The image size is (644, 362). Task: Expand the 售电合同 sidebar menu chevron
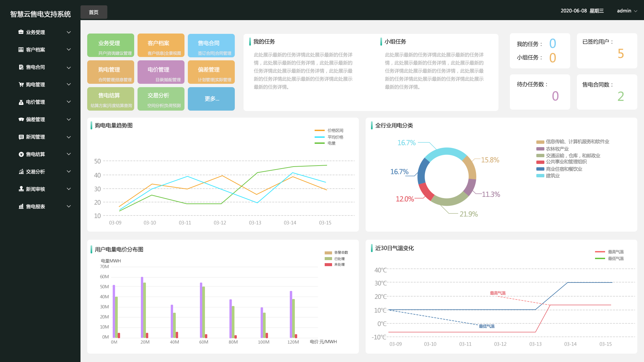click(x=69, y=67)
